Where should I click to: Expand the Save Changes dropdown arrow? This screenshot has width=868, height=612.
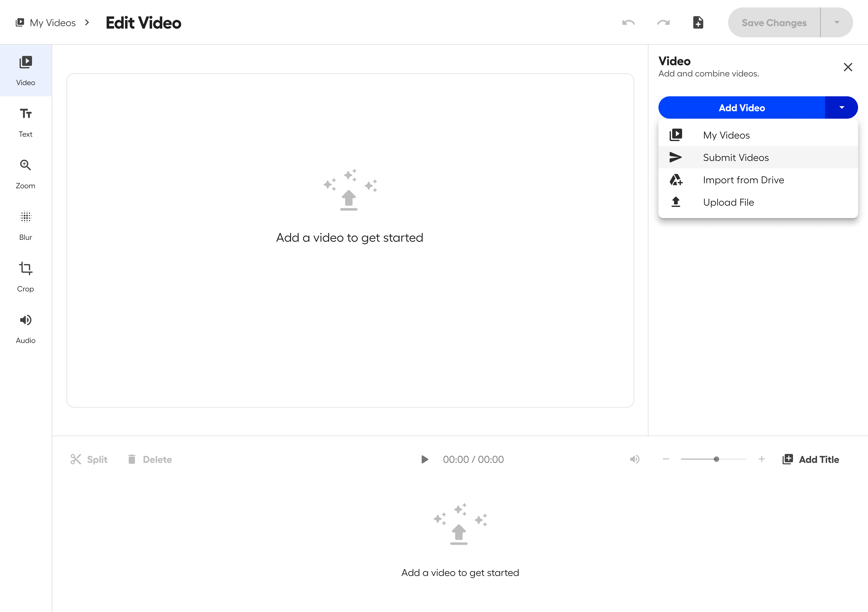[x=837, y=23]
